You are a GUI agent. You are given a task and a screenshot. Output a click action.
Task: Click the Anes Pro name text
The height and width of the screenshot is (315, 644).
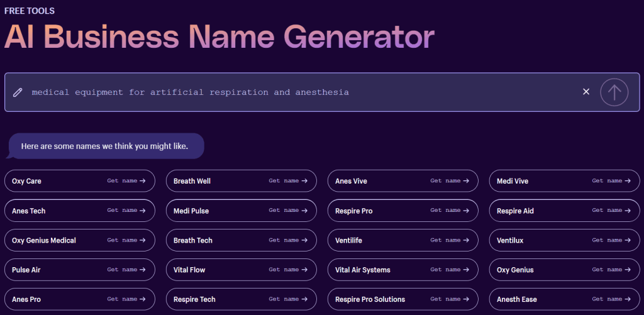pos(26,299)
